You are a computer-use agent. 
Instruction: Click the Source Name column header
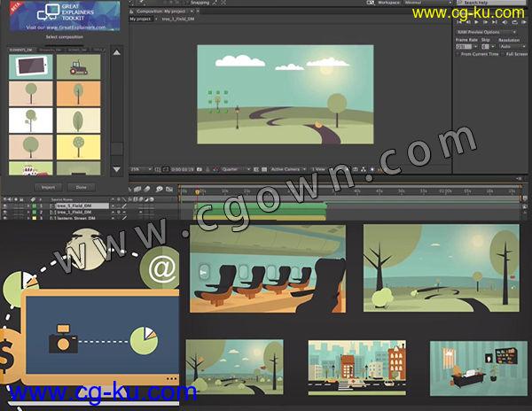tap(62, 199)
